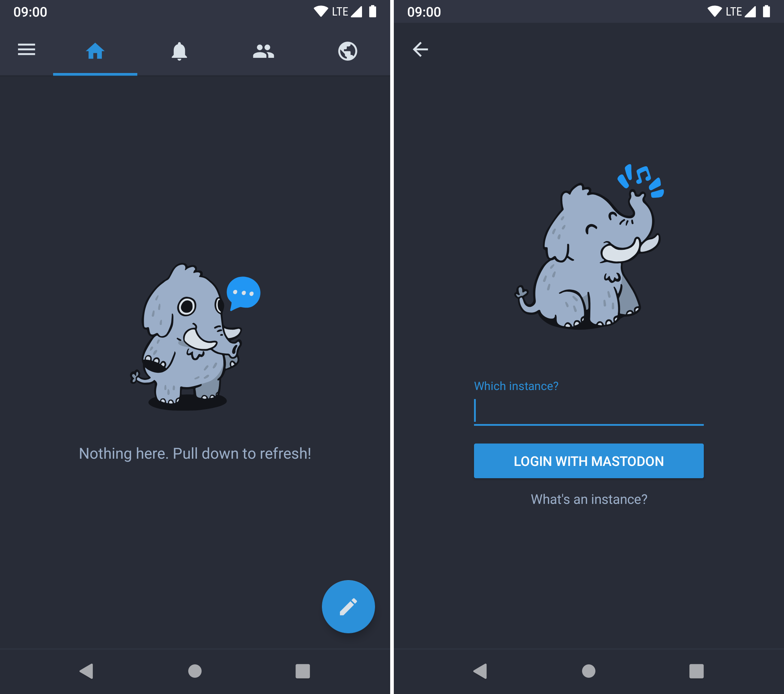Tap the trumpeting elephant illustration on login
This screenshot has height=694, width=784.
tap(589, 247)
